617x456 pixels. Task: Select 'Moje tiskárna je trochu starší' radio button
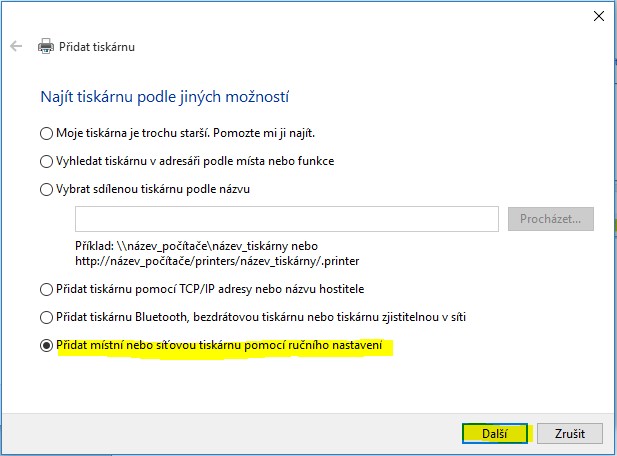point(46,133)
